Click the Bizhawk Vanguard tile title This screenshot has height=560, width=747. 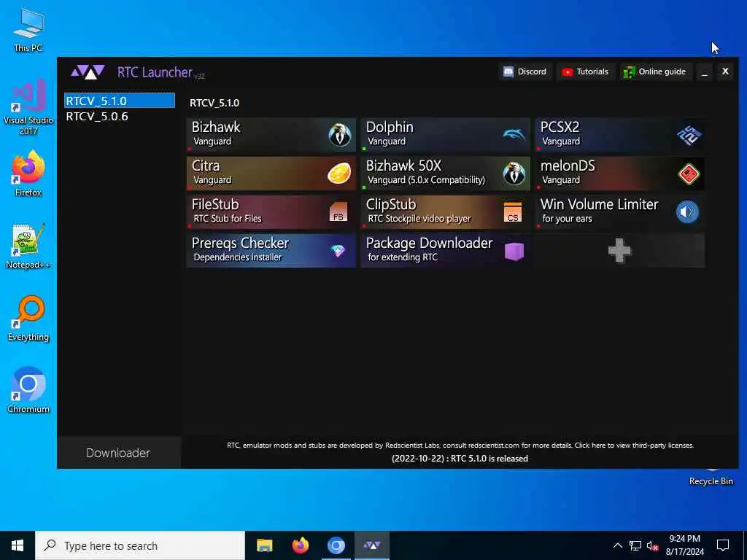(x=216, y=127)
